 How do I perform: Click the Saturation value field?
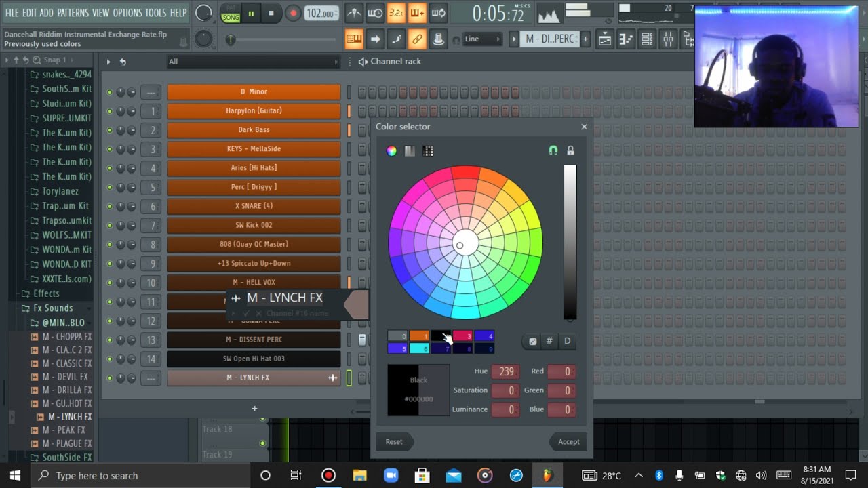click(x=505, y=390)
